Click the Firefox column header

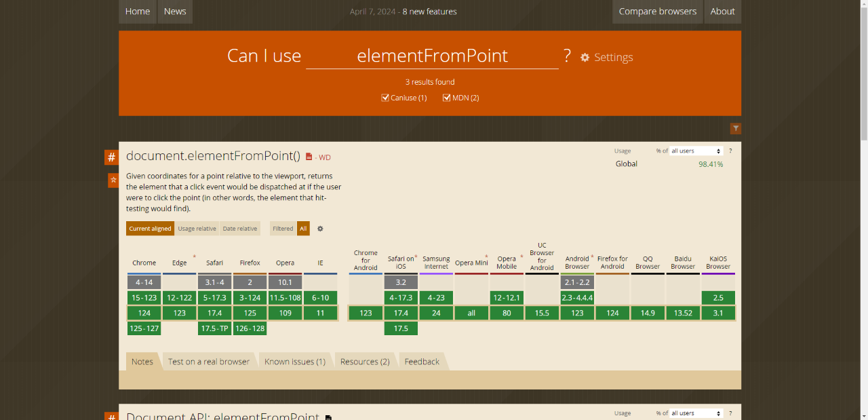pos(250,263)
